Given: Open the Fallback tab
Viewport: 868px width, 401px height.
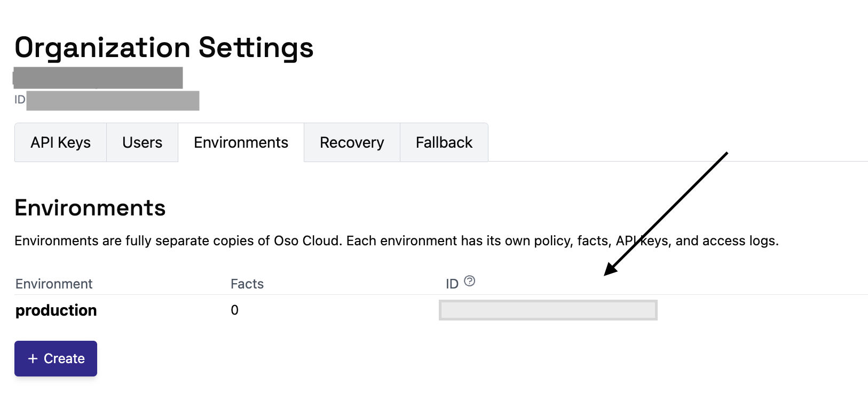Looking at the screenshot, I should pos(444,142).
